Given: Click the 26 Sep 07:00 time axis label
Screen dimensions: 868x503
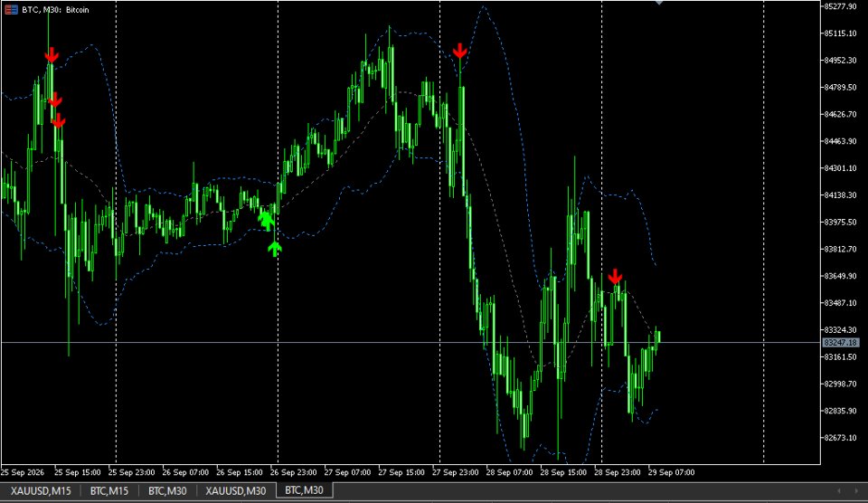Looking at the screenshot, I should click(x=185, y=472).
